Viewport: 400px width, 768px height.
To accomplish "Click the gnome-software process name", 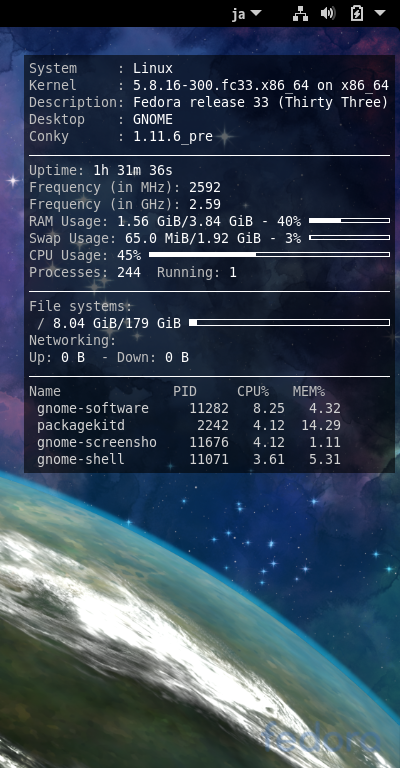I will [93, 408].
